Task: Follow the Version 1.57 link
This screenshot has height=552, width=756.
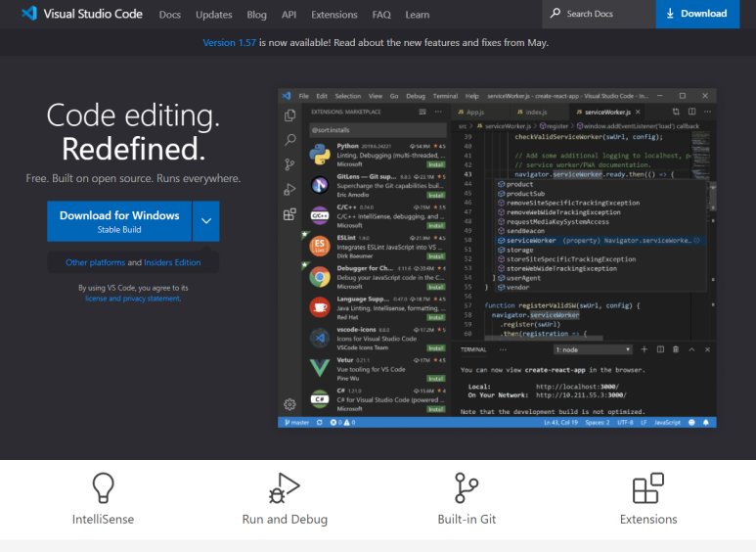Action: pyautogui.click(x=229, y=42)
